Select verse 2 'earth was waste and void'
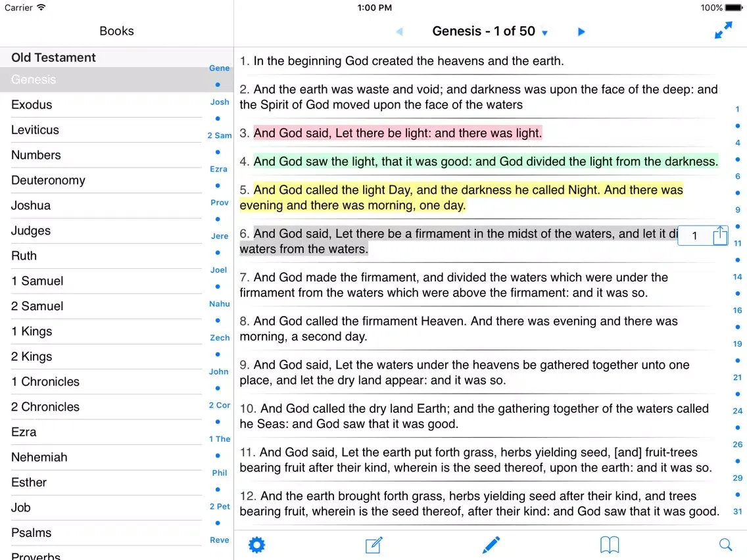 (x=478, y=97)
